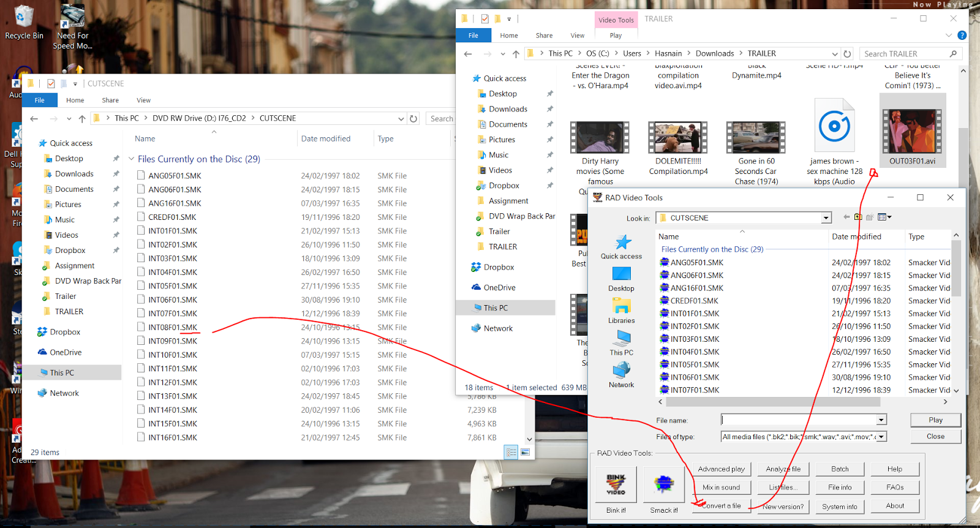Open Need For Speed desktop shortcut
The height and width of the screenshot is (528, 980).
click(x=72, y=27)
